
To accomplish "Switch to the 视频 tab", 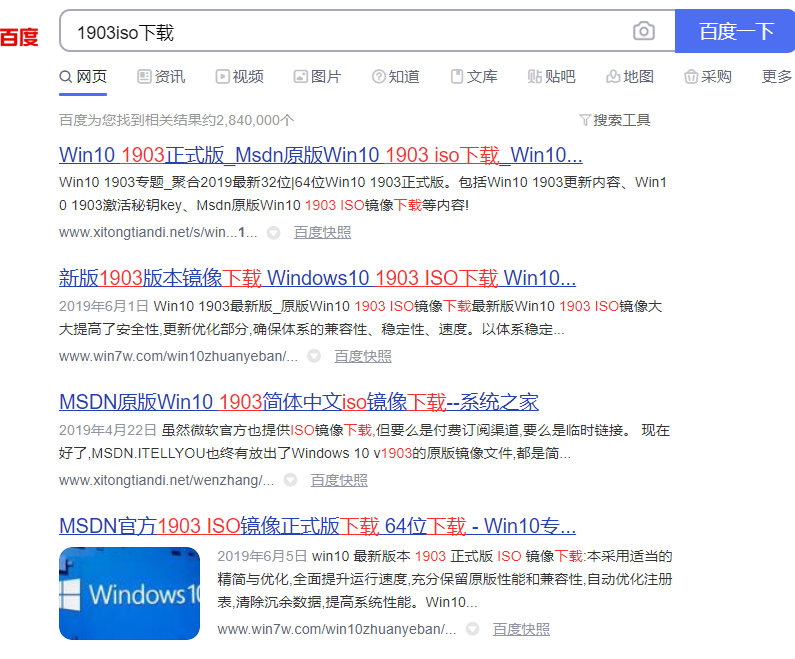I will [238, 77].
